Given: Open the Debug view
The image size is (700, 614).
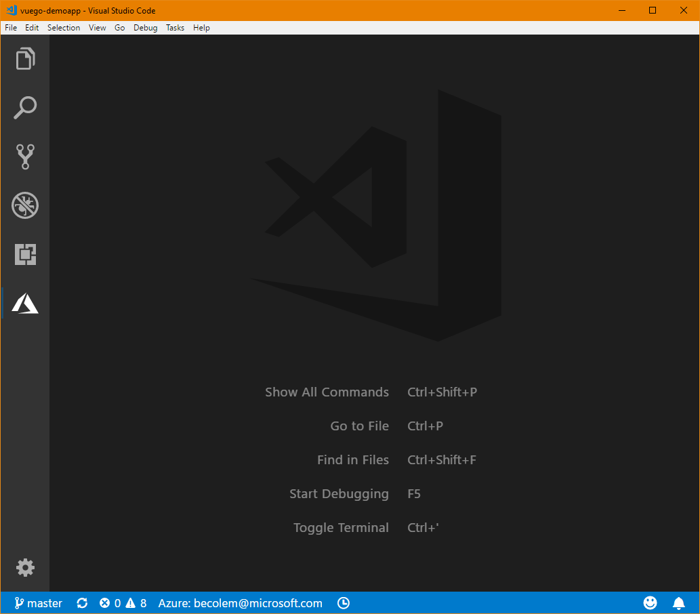Looking at the screenshot, I should click(25, 205).
